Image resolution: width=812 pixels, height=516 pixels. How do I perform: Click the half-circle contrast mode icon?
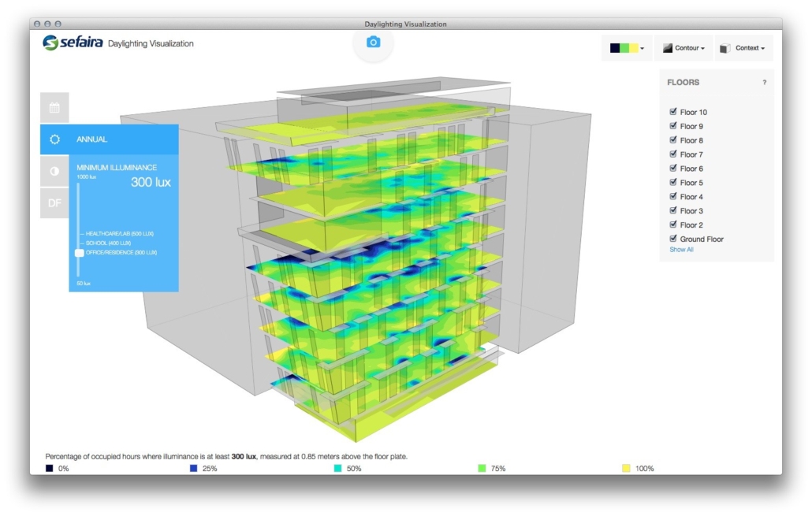[54, 171]
